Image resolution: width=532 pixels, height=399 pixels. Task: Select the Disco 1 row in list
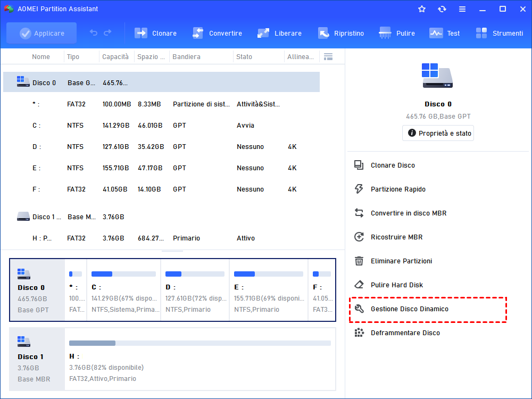tap(162, 217)
